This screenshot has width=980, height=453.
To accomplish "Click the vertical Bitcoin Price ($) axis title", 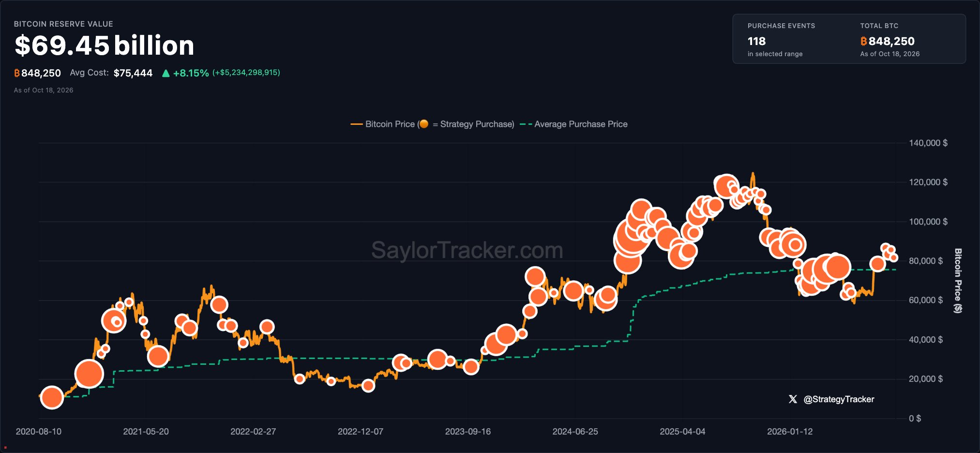I will tap(958, 281).
